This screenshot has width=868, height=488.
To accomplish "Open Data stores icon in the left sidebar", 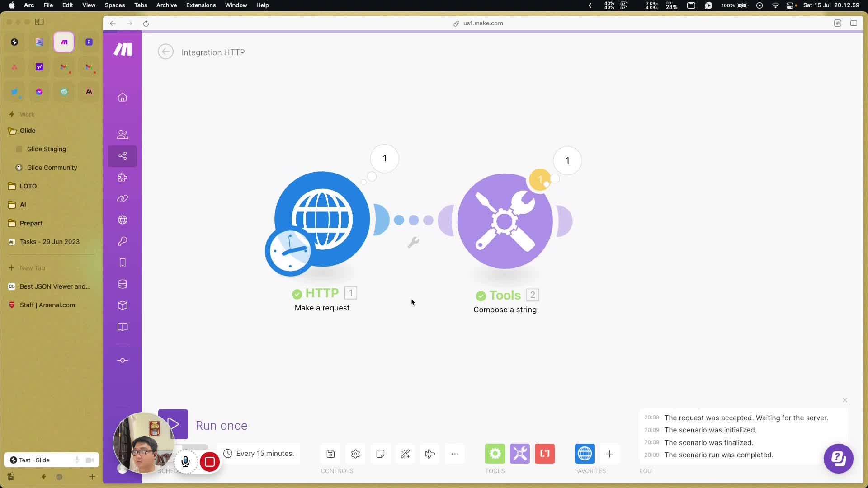I will (x=123, y=284).
